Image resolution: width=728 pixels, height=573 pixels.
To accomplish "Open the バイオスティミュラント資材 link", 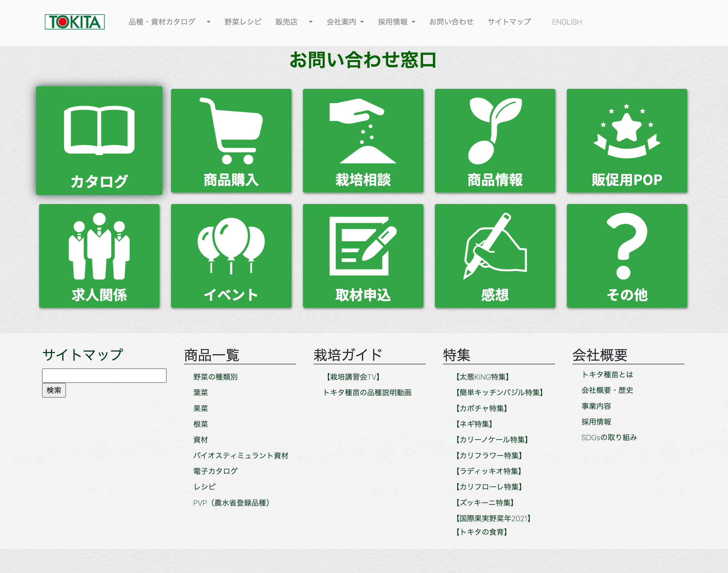I will coord(241,455).
